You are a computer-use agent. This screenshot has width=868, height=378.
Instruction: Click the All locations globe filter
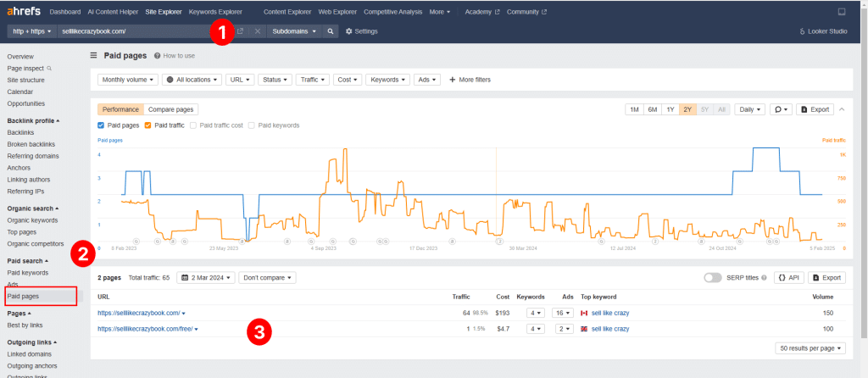(192, 80)
